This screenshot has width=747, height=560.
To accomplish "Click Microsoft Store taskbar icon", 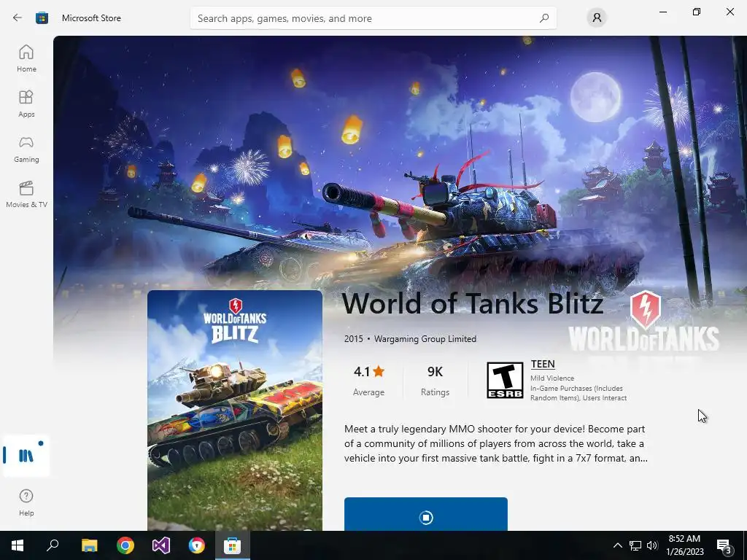I will [233, 545].
